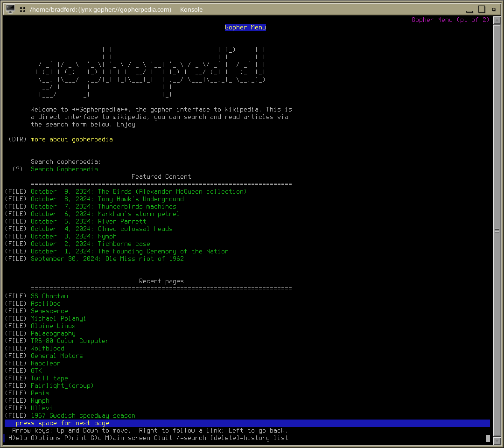Open recent page 'Michael Polanyi'
This screenshot has width=504, height=448.
point(58,318)
